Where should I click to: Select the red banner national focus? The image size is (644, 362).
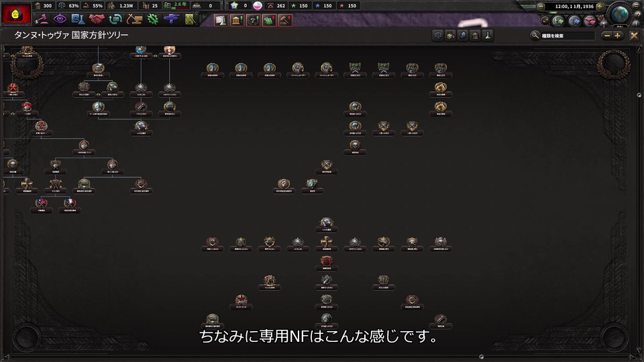326,263
